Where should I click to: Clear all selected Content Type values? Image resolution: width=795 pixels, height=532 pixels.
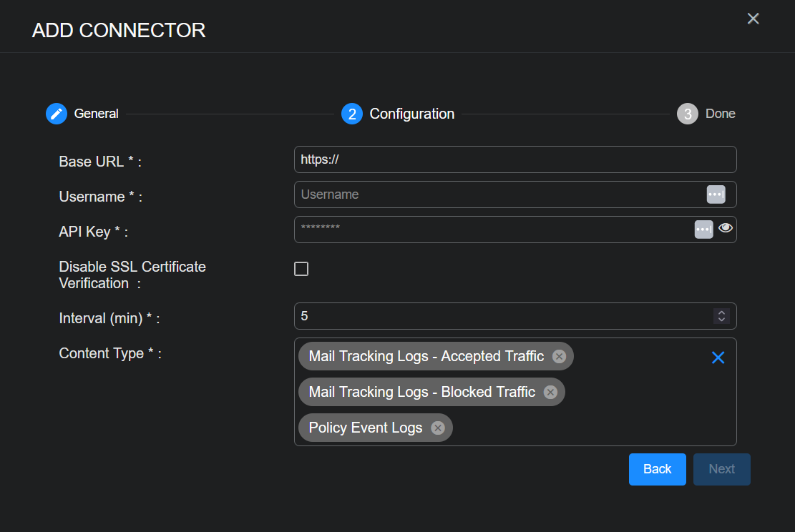pyautogui.click(x=718, y=358)
